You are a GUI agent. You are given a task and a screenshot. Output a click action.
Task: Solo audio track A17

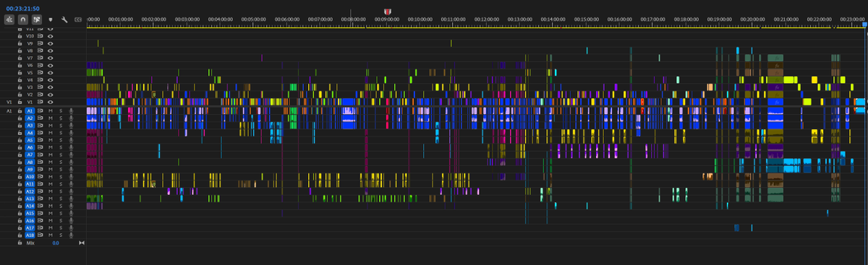(x=61, y=228)
